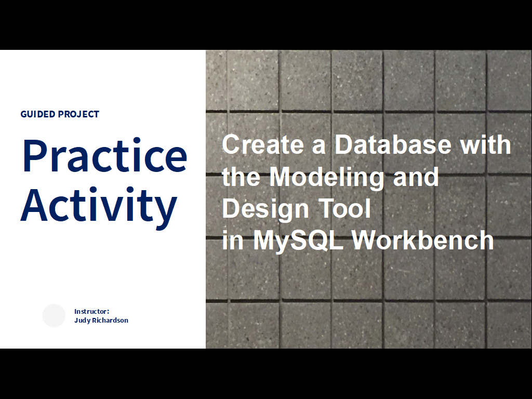Click the 'Instructor:' label

point(91,311)
